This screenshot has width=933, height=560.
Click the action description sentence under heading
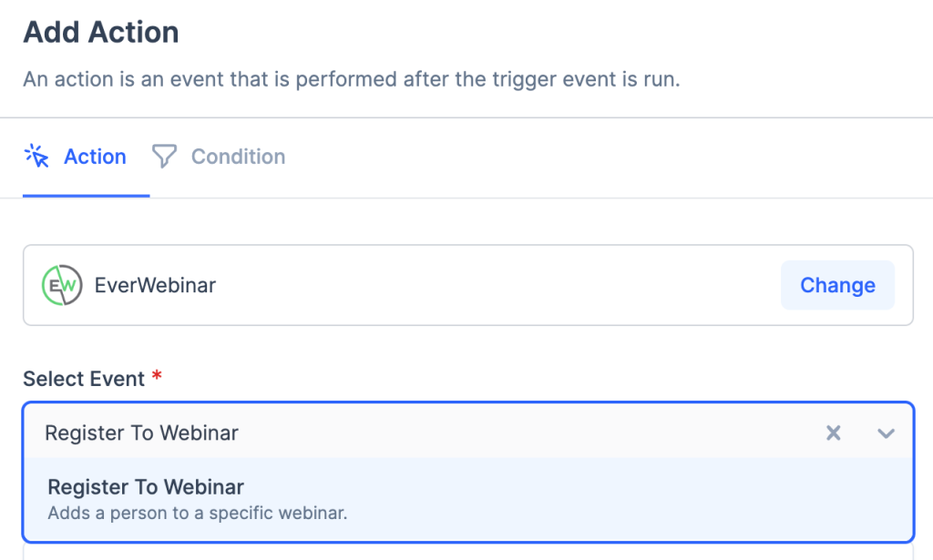[x=351, y=79]
